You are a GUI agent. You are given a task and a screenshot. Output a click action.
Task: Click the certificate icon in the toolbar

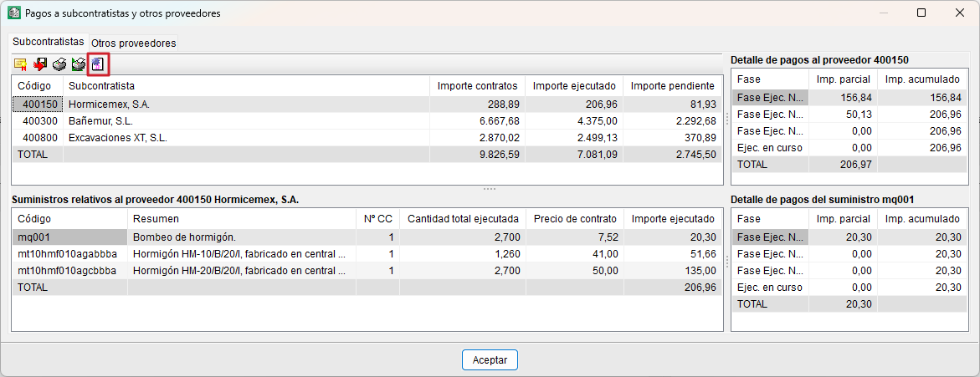point(21,64)
